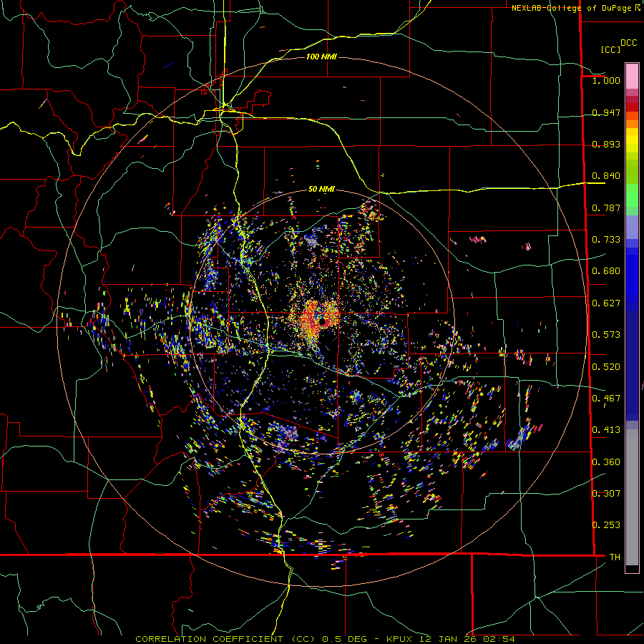The height and width of the screenshot is (644, 644).
Task: Click the 0.413 legend value
Action: pos(606,430)
